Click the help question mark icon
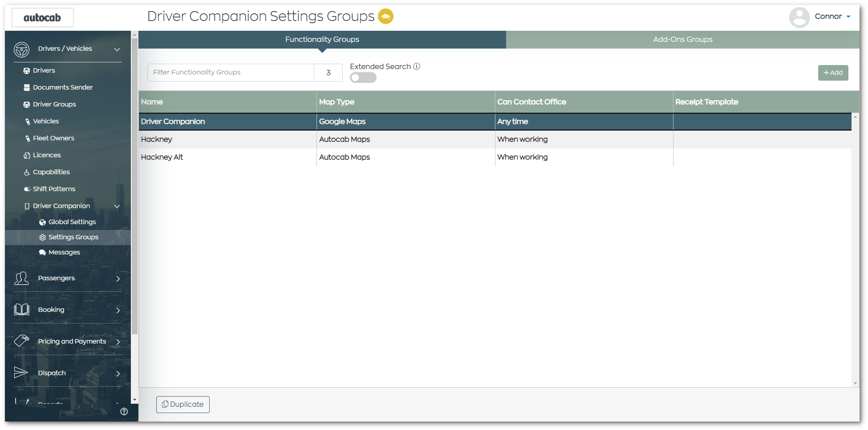This screenshot has height=430, width=868. point(124,412)
